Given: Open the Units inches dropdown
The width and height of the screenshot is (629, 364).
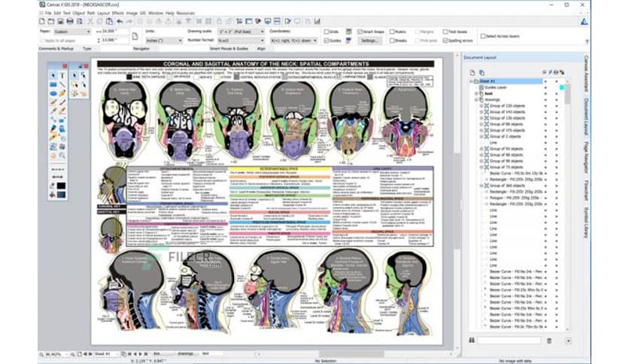Looking at the screenshot, I should pyautogui.click(x=164, y=41).
